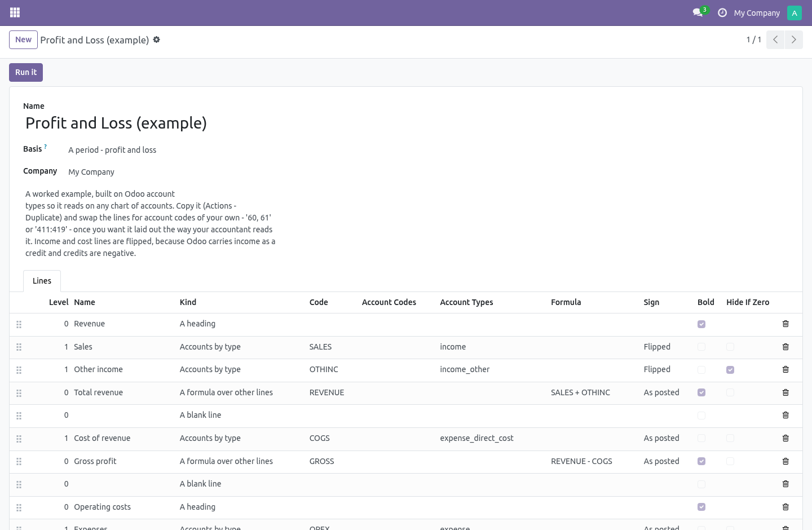The height and width of the screenshot is (530, 812).
Task: Grab the drag handle of Revenue row
Action: click(x=19, y=324)
